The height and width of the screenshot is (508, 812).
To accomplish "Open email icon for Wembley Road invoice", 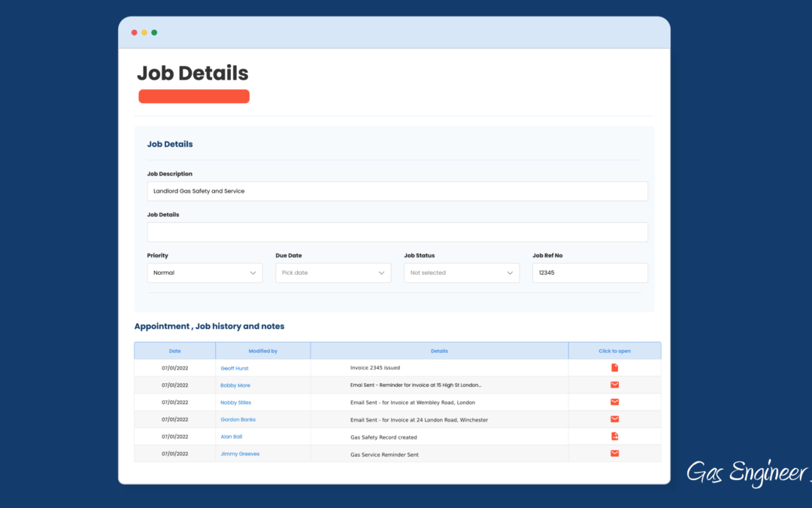I will click(x=614, y=402).
